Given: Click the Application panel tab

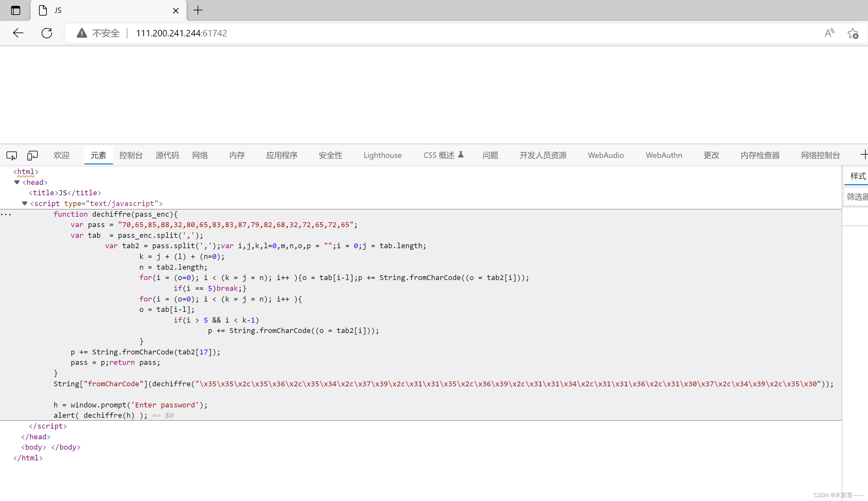Looking at the screenshot, I should tap(281, 155).
